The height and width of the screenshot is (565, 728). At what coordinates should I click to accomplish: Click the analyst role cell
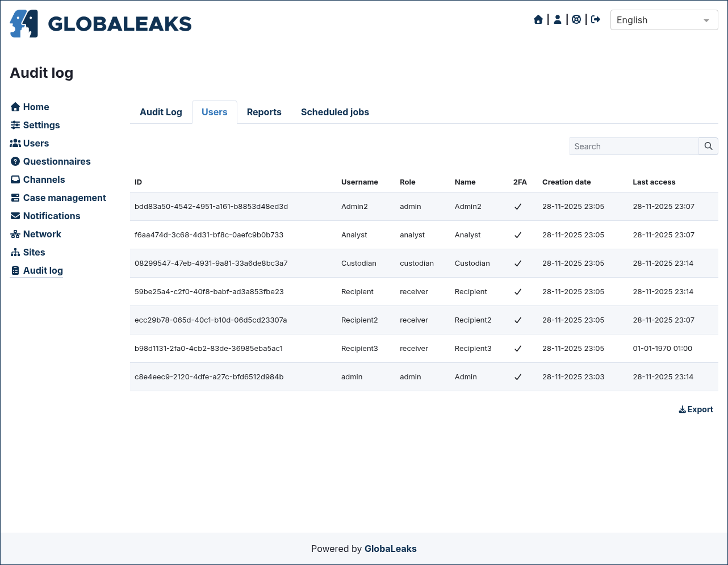tap(412, 235)
